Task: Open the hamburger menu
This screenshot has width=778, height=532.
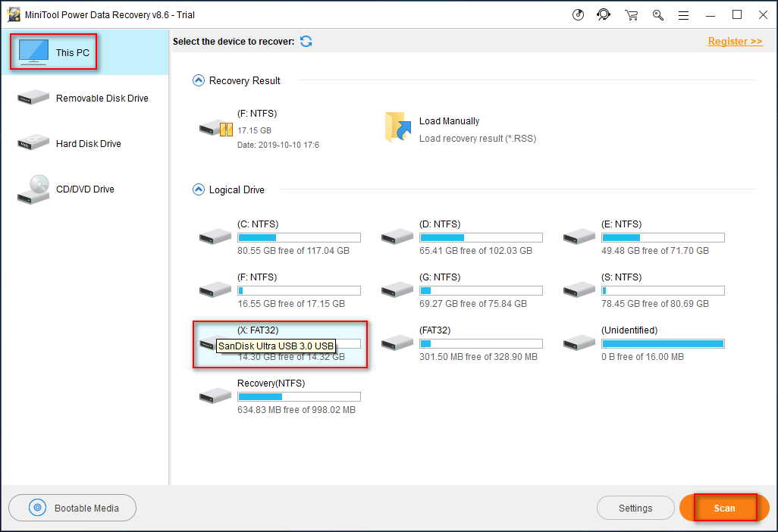Action: pyautogui.click(x=683, y=15)
